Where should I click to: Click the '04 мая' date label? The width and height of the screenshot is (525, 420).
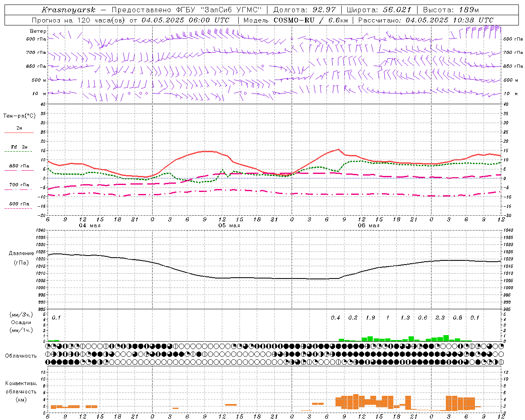[90, 226]
